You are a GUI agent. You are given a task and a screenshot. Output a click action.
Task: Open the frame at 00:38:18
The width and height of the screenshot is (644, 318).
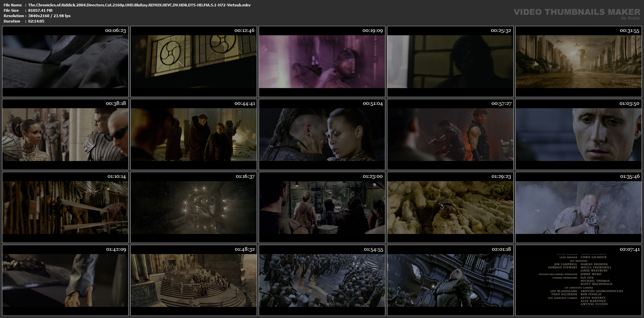(65, 134)
